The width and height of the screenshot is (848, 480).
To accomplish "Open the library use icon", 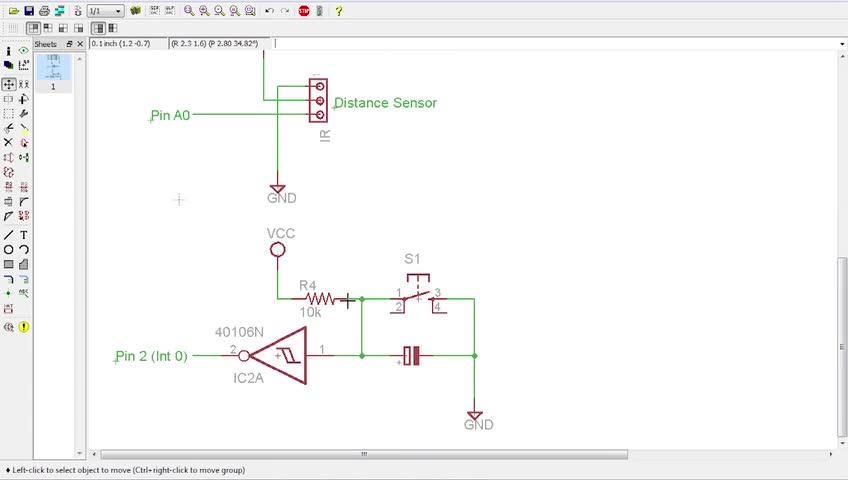I will pos(136,11).
